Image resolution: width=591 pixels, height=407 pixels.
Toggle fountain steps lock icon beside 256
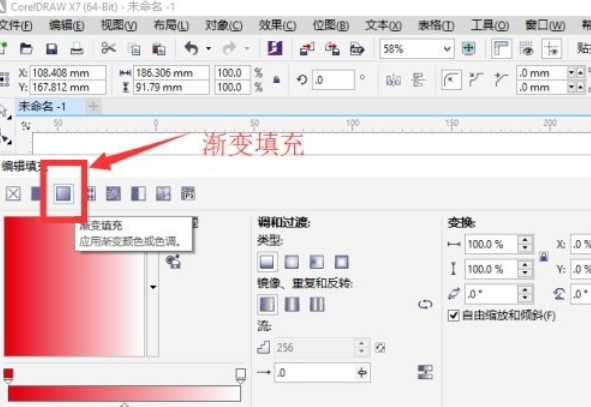coord(380,347)
